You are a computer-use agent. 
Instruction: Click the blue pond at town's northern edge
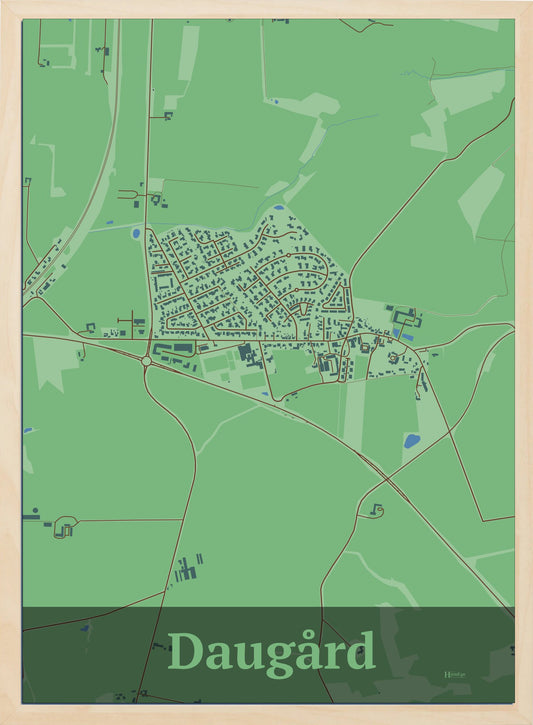tap(278, 208)
